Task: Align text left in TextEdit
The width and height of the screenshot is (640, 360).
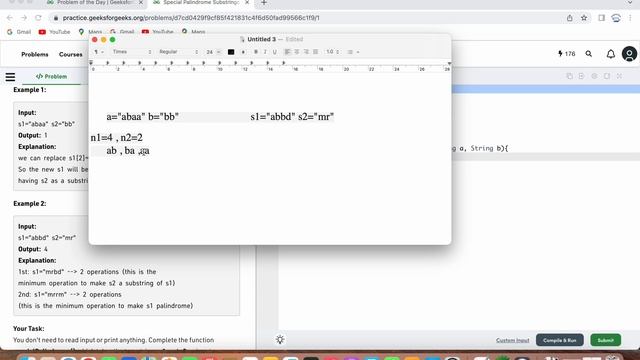Action: pyautogui.click(x=287, y=52)
